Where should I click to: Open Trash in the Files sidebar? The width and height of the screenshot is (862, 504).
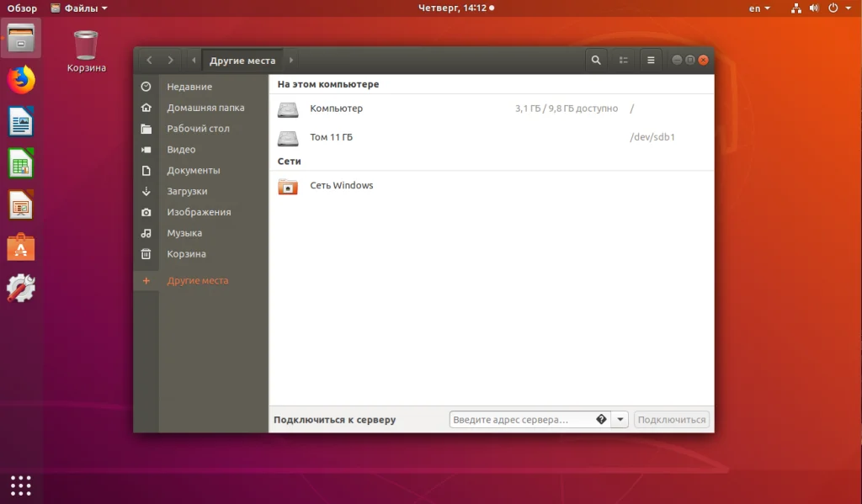click(x=200, y=254)
